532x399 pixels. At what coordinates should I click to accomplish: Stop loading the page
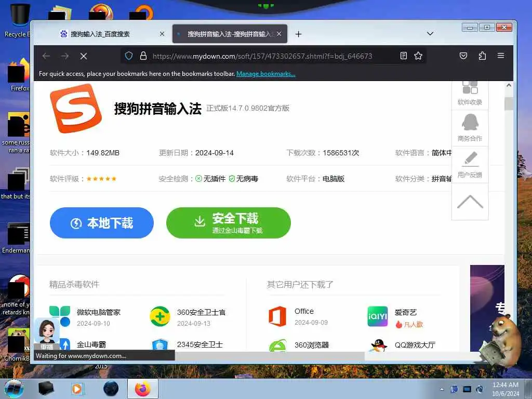pos(84,56)
